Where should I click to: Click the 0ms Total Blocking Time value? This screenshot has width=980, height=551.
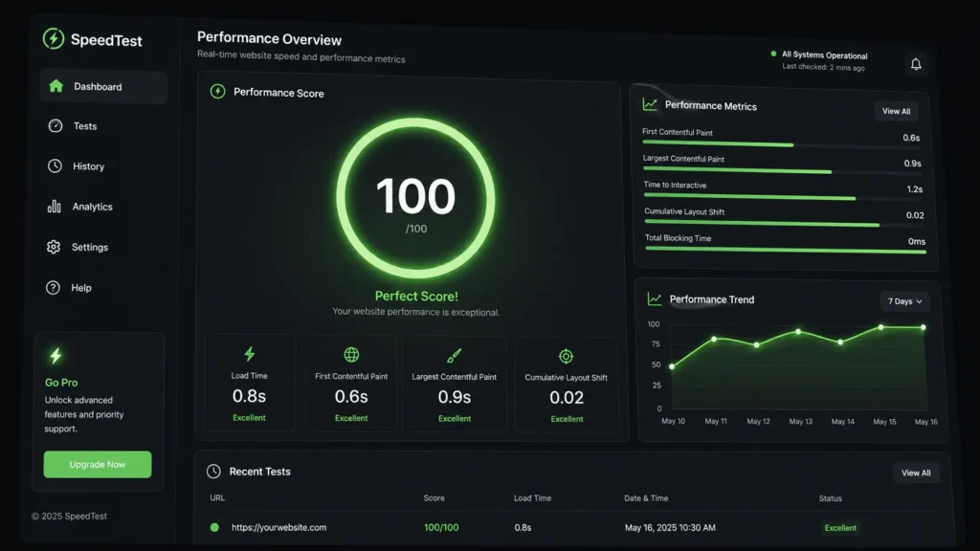click(916, 241)
